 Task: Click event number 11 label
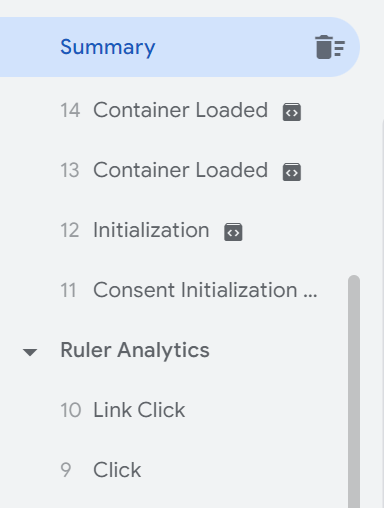tap(68, 290)
